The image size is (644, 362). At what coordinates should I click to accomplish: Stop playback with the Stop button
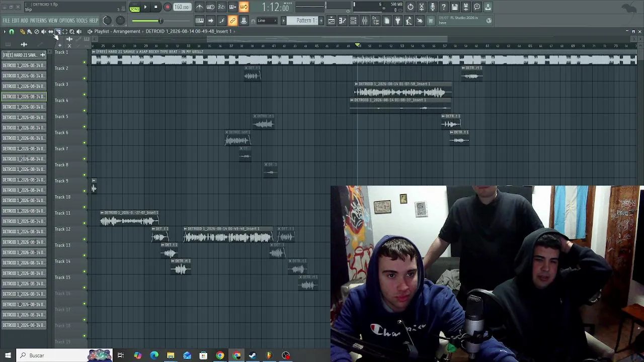click(x=156, y=7)
